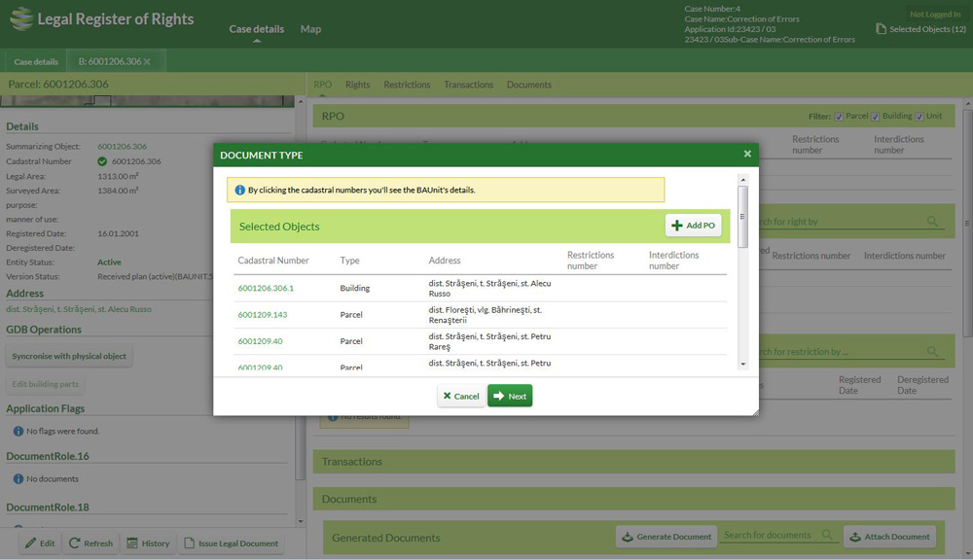Open the Alecu Russo address link
The height and width of the screenshot is (560, 973).
pyautogui.click(x=79, y=309)
